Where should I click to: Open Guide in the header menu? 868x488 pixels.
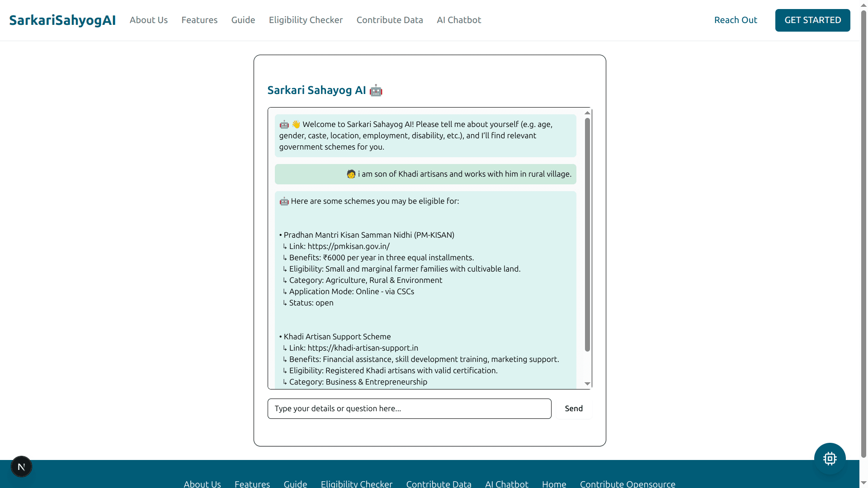243,20
